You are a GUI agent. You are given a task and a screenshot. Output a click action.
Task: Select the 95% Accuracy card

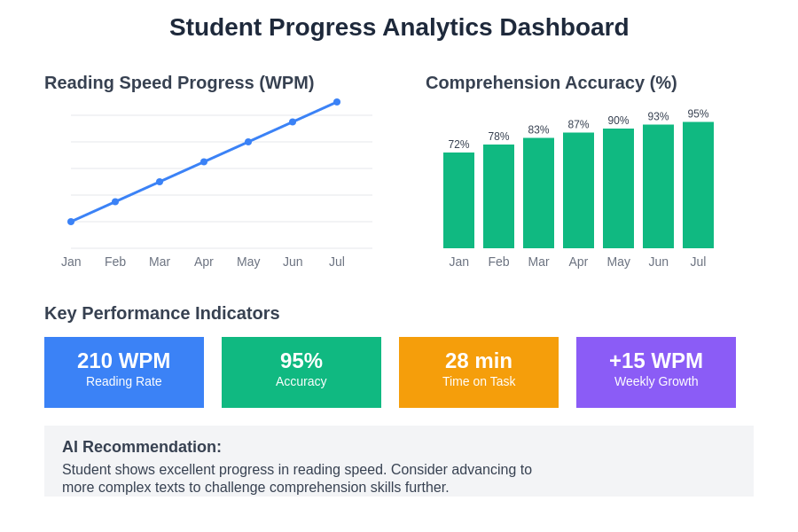click(x=301, y=372)
